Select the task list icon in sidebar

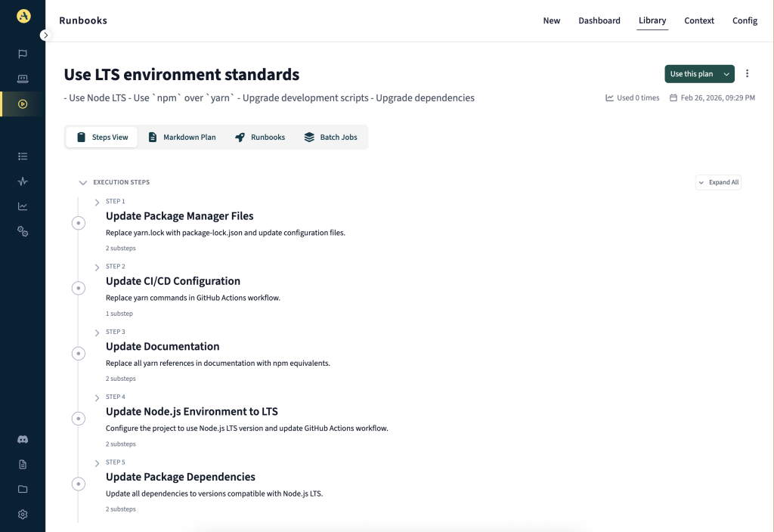coord(22,156)
